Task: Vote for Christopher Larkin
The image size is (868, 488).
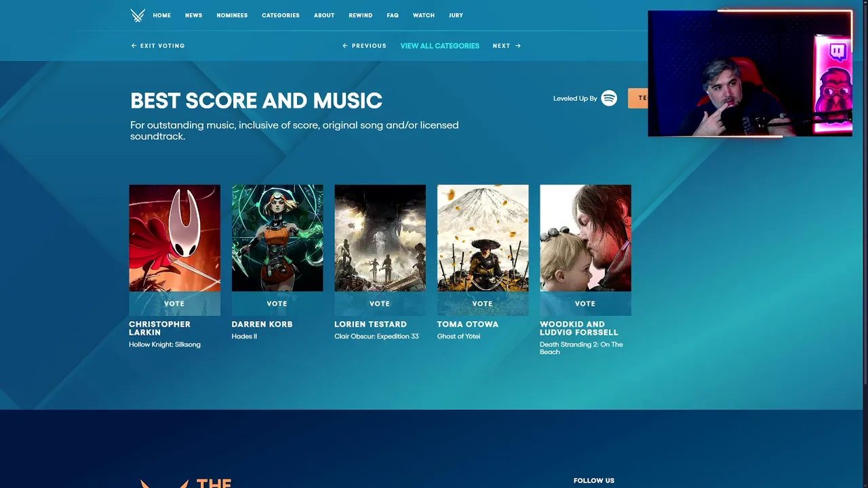Action: (174, 304)
